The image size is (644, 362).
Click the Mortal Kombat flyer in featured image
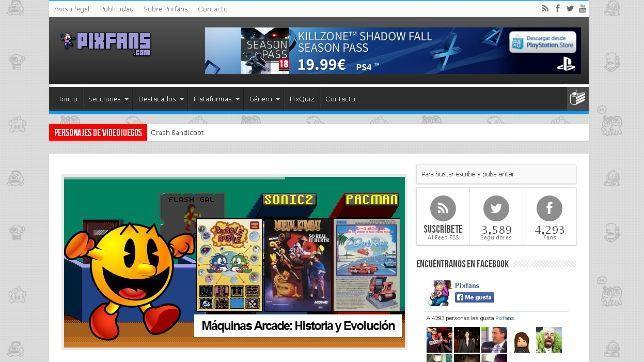coord(297,265)
